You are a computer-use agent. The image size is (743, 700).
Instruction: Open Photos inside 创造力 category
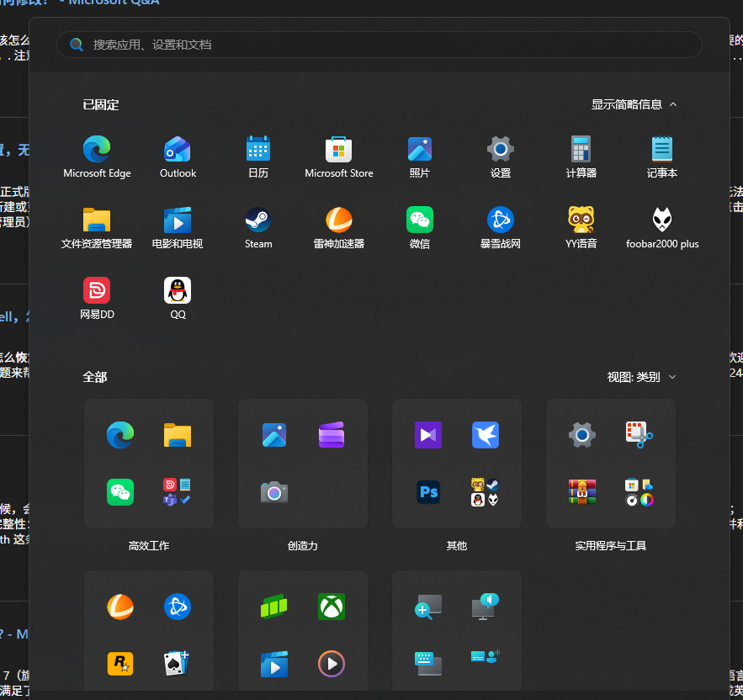coord(274,435)
